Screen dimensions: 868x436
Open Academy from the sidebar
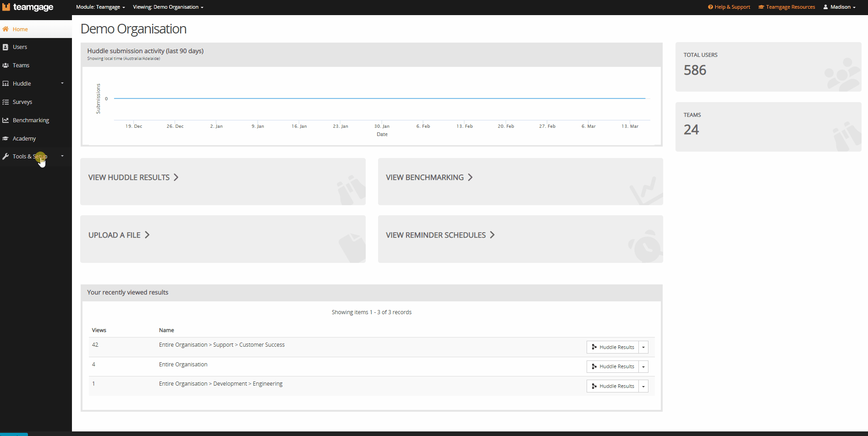tap(36, 138)
